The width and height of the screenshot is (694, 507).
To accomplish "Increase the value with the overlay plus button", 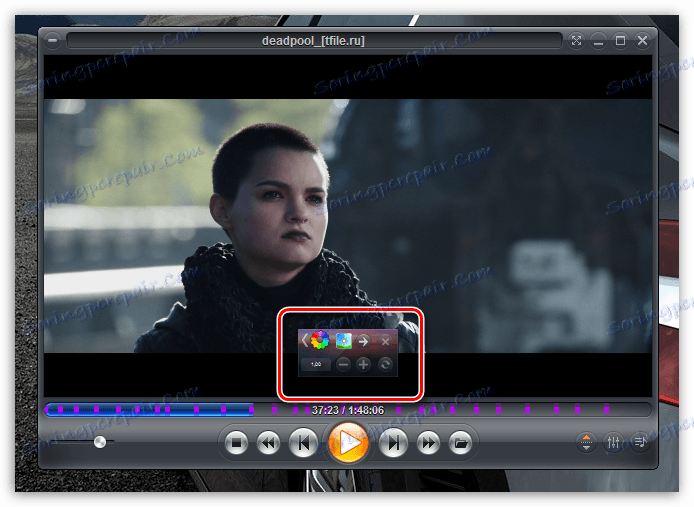I will point(363,364).
